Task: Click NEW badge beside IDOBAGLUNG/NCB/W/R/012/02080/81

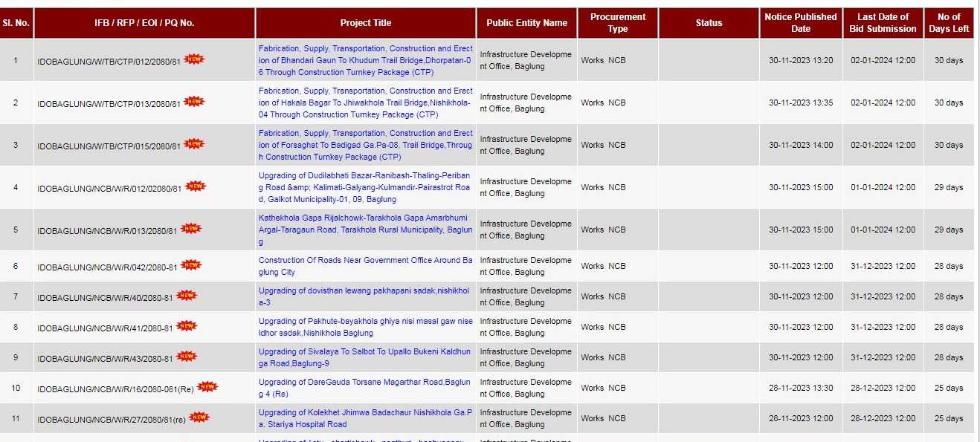Action: click(x=196, y=186)
